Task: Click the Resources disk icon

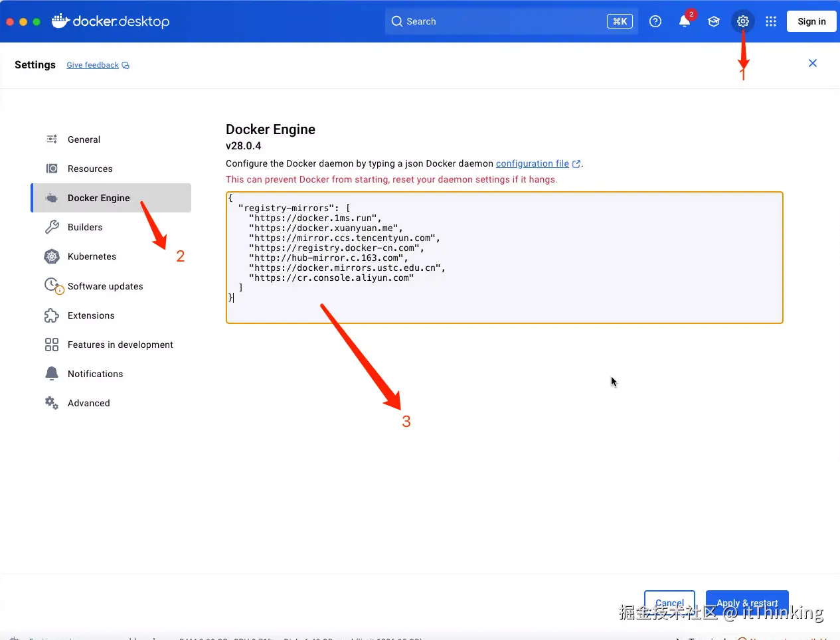Action: [x=52, y=169]
